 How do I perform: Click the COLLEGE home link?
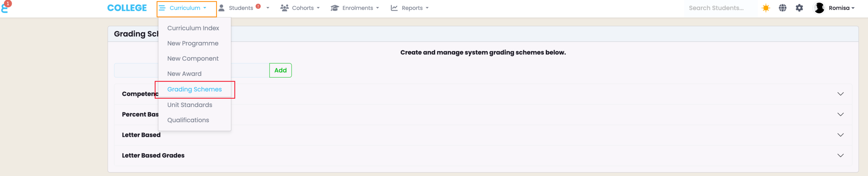point(127,8)
